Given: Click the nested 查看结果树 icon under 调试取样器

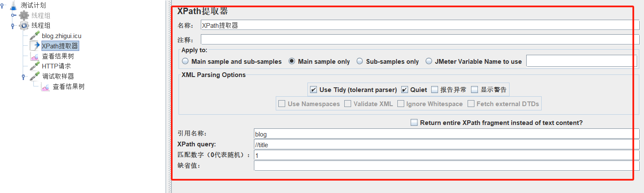Looking at the screenshot, I should coord(45,86).
